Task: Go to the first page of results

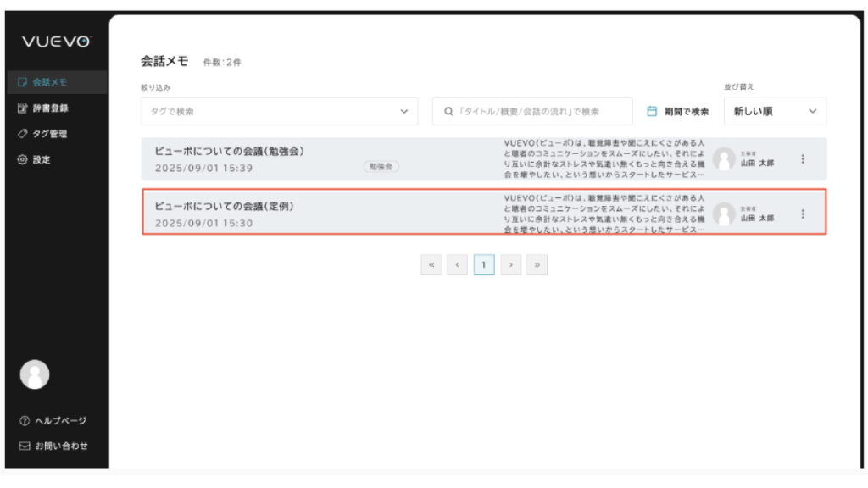Action: pyautogui.click(x=431, y=265)
